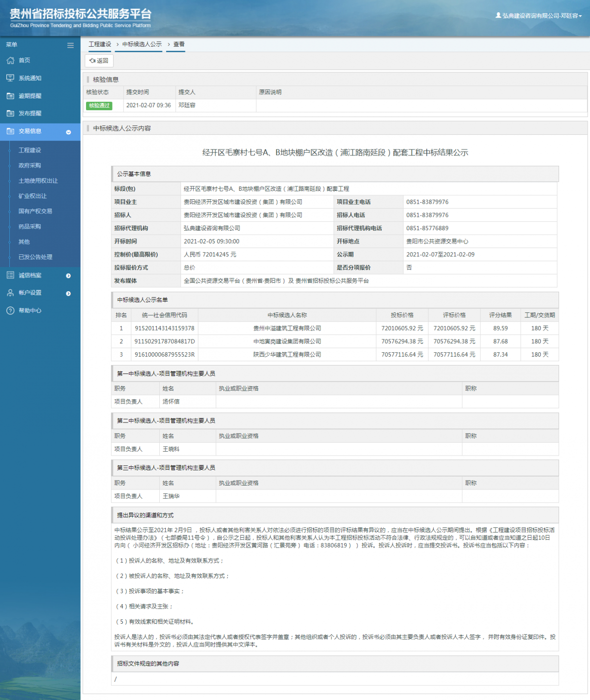Click control price 人民币 72014245 元

(210, 254)
